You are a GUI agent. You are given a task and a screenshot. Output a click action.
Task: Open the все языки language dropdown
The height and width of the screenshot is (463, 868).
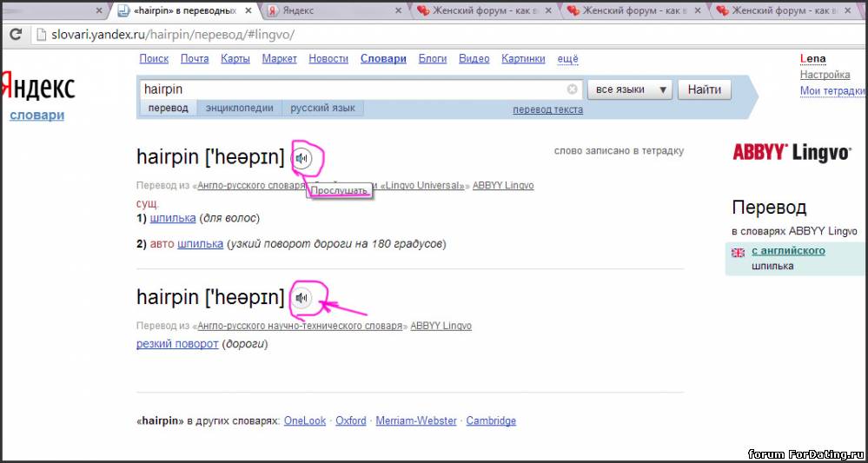[629, 89]
